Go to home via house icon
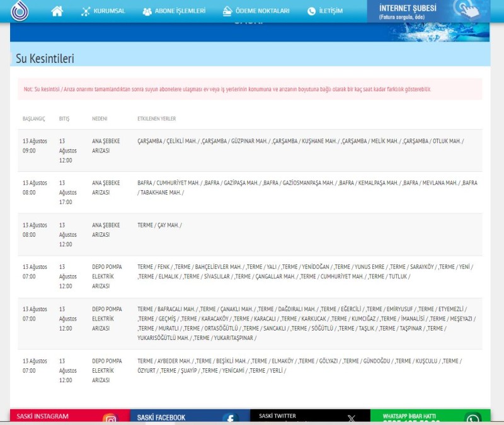The width and height of the screenshot is (504, 425). (x=57, y=11)
